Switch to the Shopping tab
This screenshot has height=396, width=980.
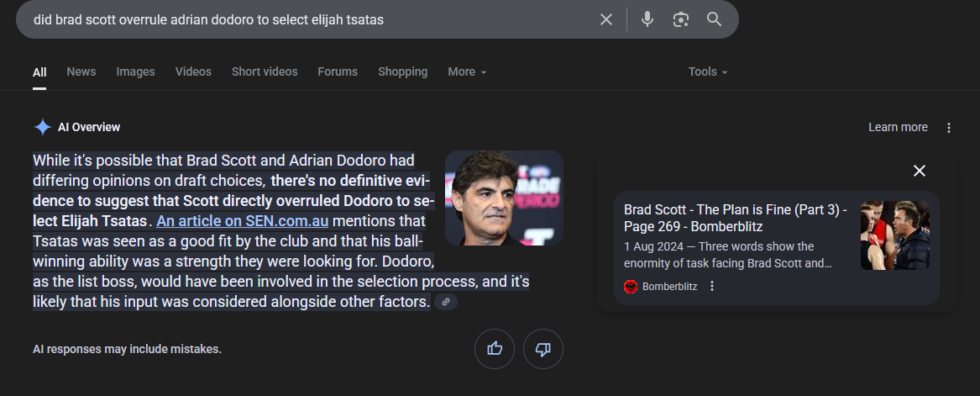pyautogui.click(x=402, y=72)
